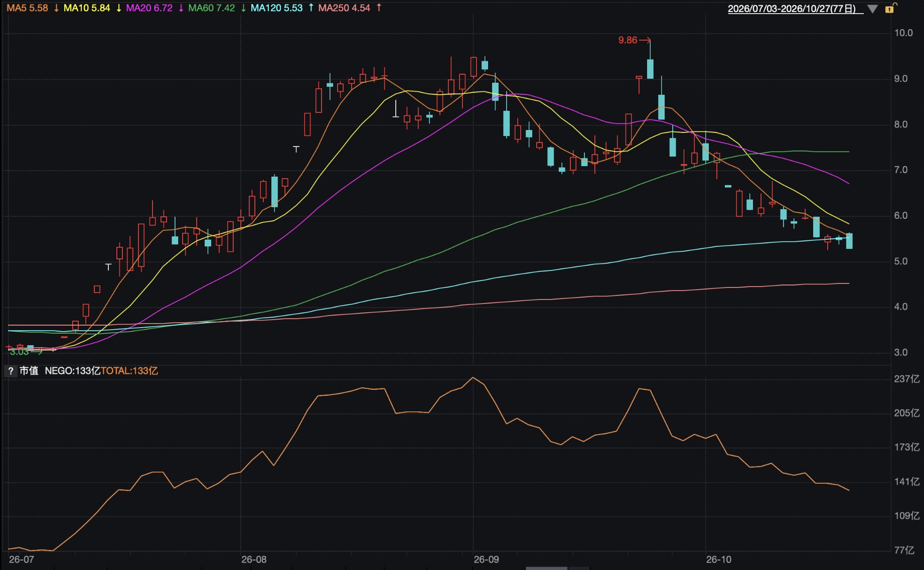Click the 7.0 price axis label
Viewport: 924px width, 570px height.
901,170
